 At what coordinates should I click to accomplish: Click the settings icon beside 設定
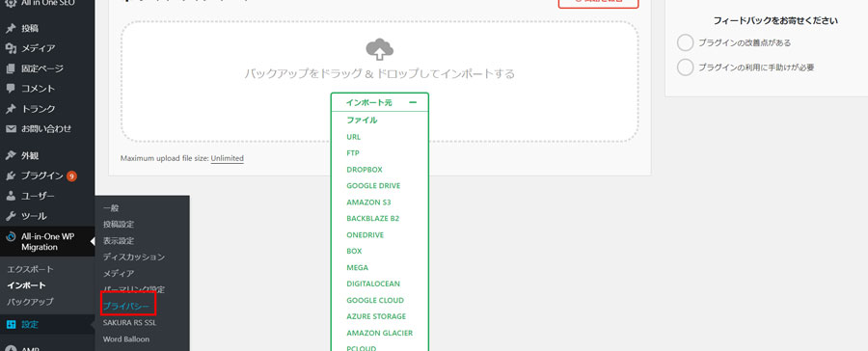[x=11, y=324]
